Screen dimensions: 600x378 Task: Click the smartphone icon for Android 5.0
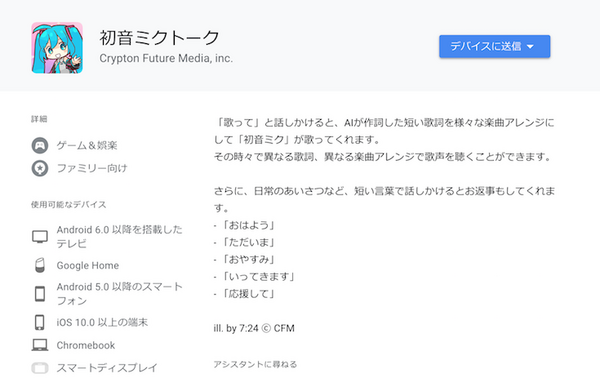pyautogui.click(x=40, y=294)
